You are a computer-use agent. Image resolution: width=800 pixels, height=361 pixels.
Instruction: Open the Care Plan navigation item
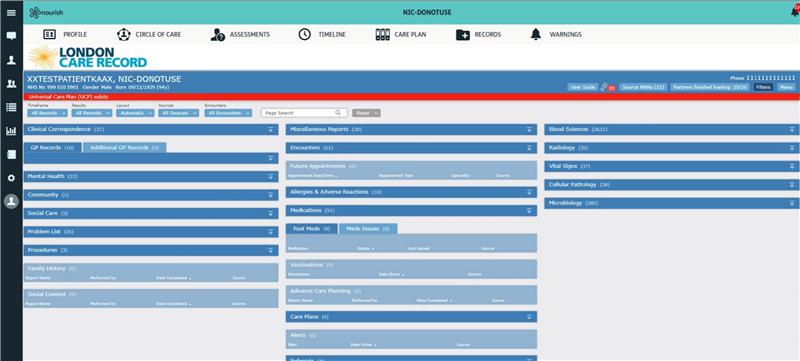pos(401,35)
